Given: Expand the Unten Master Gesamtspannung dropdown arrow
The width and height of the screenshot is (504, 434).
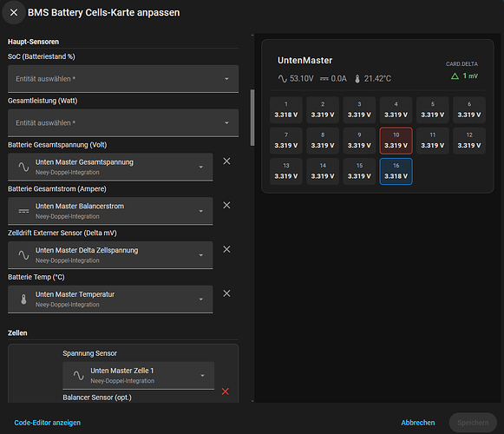Looking at the screenshot, I should click(201, 167).
